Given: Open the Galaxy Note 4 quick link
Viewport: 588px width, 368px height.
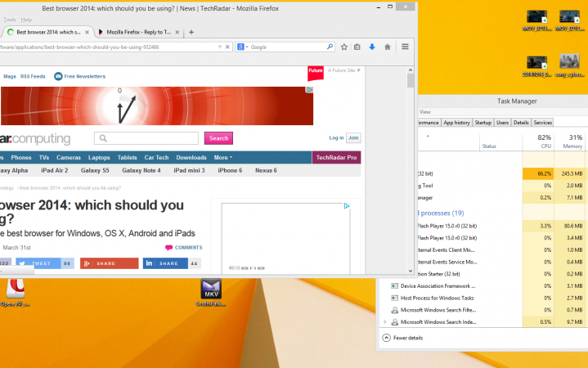Looking at the screenshot, I should (141, 170).
